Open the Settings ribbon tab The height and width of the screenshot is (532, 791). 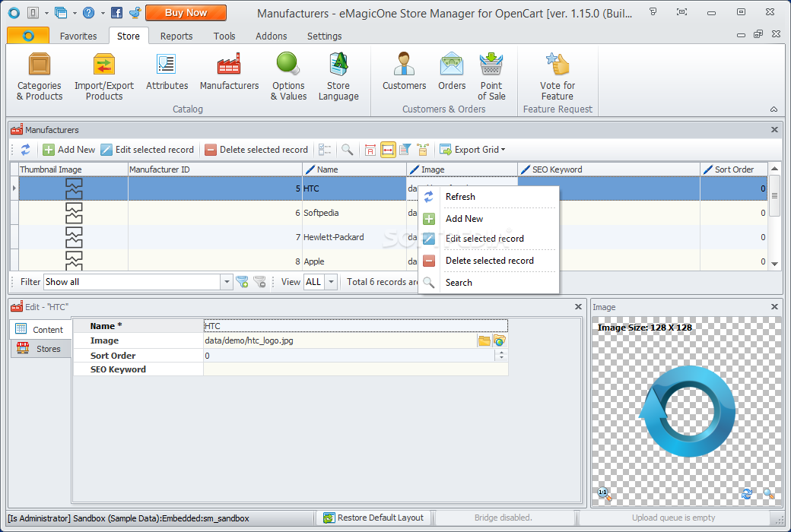324,36
